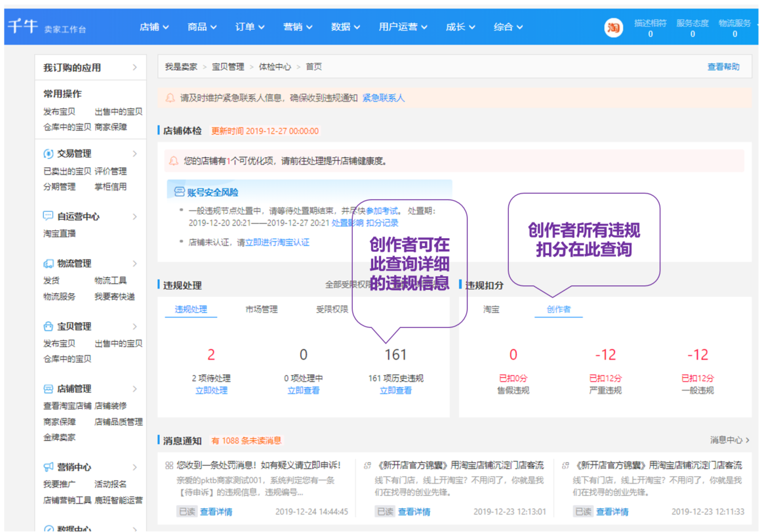The width and height of the screenshot is (762, 532).
Task: Click the 店铺管理 store icon
Action: [x=48, y=388]
